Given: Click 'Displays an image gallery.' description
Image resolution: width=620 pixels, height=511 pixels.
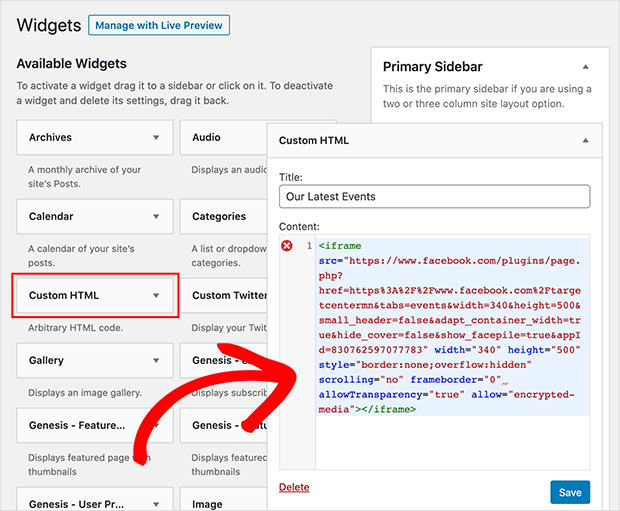Looking at the screenshot, I should pos(85,393).
